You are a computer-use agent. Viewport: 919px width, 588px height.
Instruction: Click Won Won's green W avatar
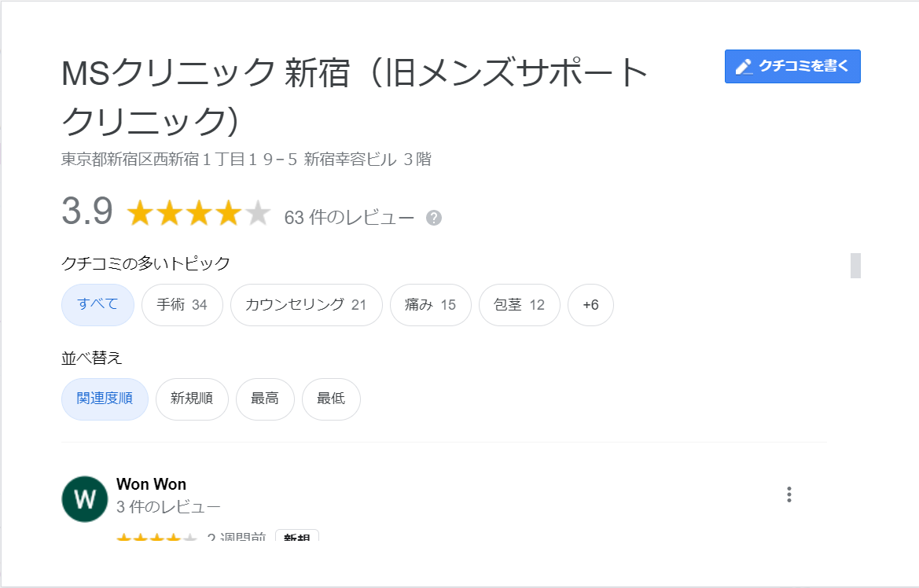tap(84, 499)
